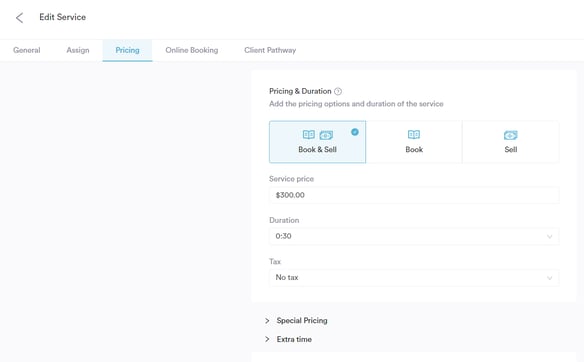584x362 pixels.
Task: Click the Pricing tab
Action: coord(127,50)
